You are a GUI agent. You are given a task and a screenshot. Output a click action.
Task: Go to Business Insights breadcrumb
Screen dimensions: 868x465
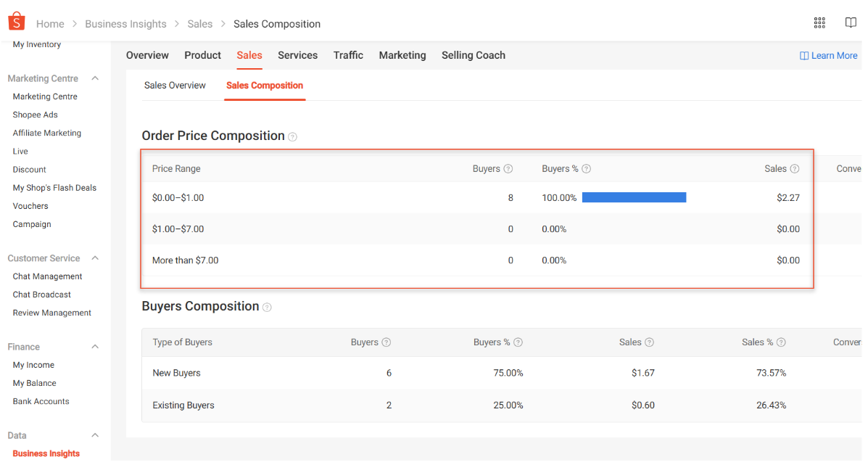click(125, 24)
